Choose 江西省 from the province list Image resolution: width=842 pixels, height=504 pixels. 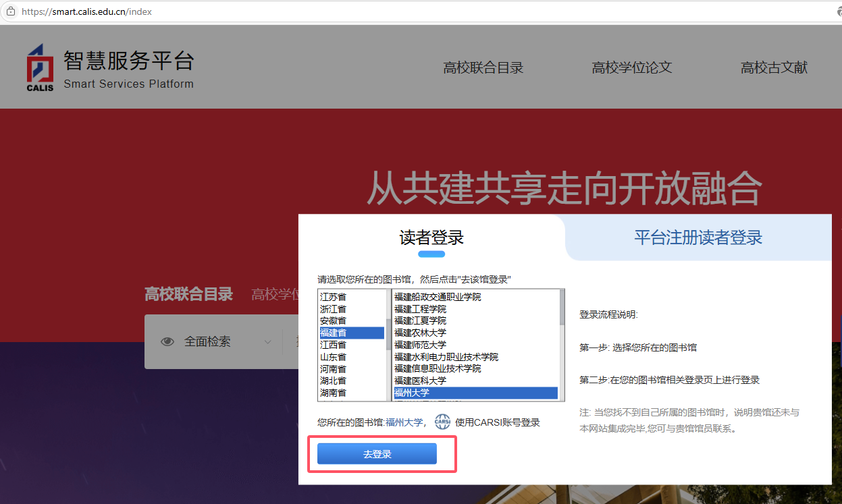pos(333,345)
